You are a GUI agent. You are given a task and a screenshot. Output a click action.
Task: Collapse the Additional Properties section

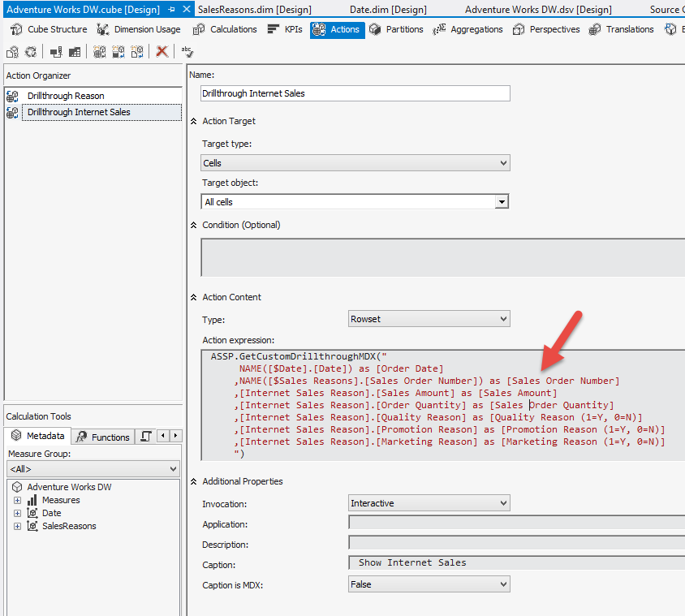pyautogui.click(x=193, y=481)
